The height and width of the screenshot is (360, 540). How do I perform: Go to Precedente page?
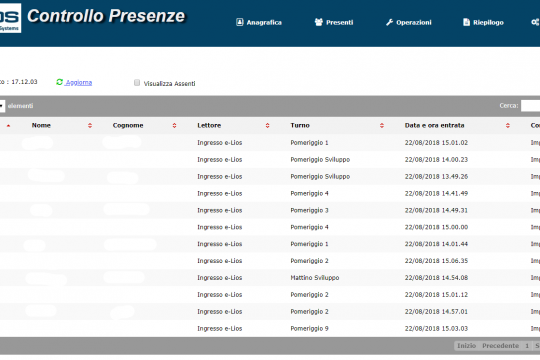tap(500, 346)
